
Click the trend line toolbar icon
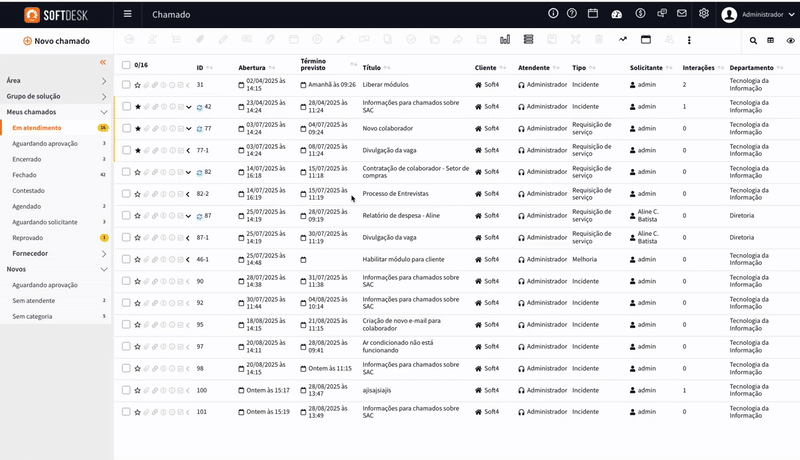point(622,39)
